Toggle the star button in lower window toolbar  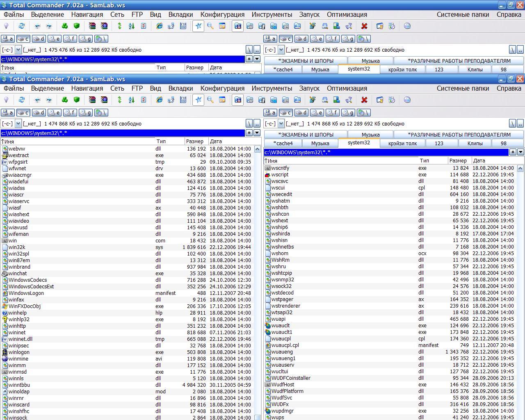tap(199, 100)
